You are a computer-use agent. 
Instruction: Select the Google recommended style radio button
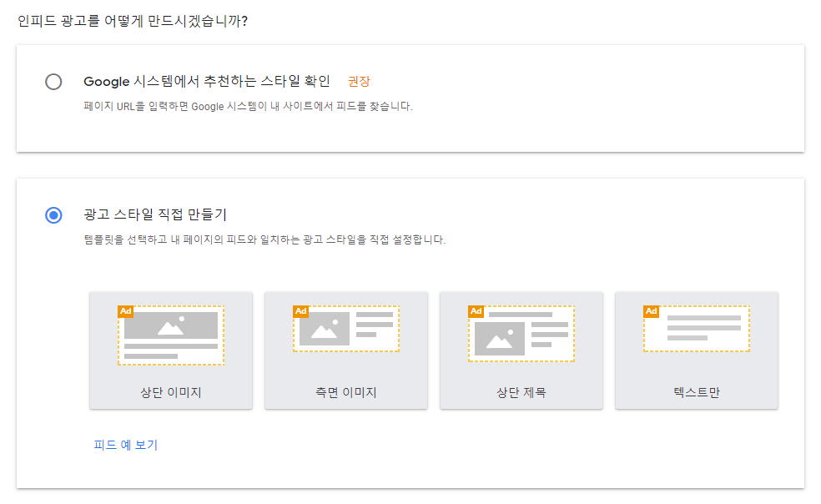(53, 82)
